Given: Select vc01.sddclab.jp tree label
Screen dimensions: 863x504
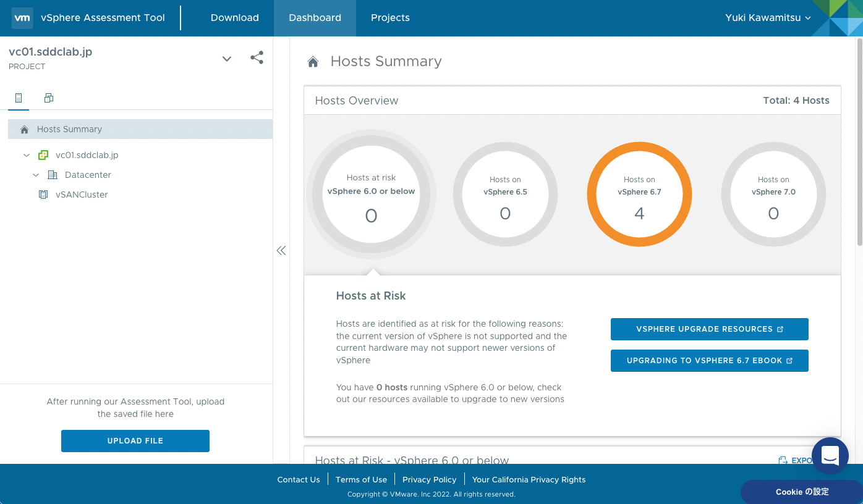Looking at the screenshot, I should [87, 155].
